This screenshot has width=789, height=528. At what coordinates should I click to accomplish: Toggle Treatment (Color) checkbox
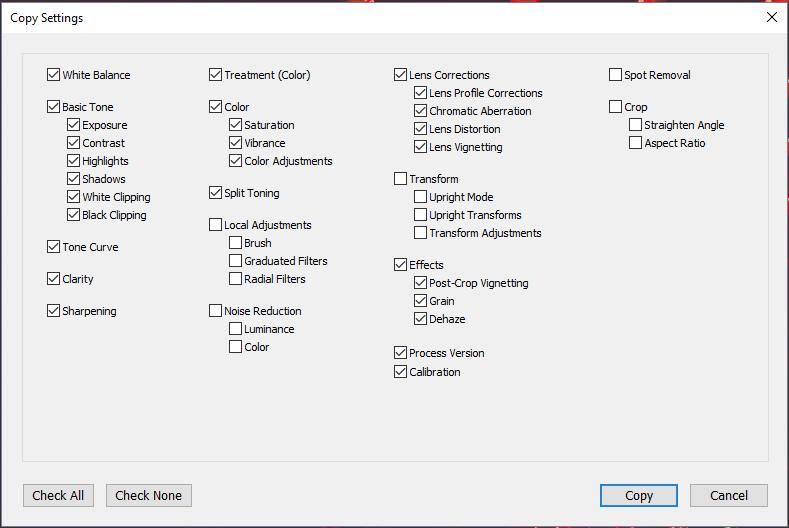[215, 75]
